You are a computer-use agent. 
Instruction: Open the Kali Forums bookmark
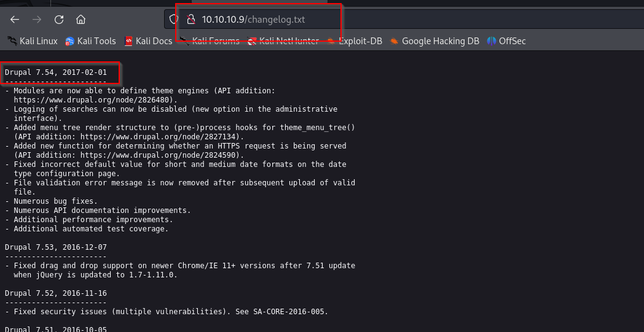pos(210,41)
